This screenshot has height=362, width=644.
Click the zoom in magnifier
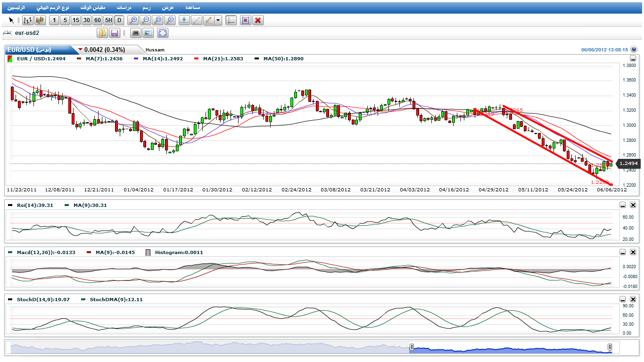(133, 20)
